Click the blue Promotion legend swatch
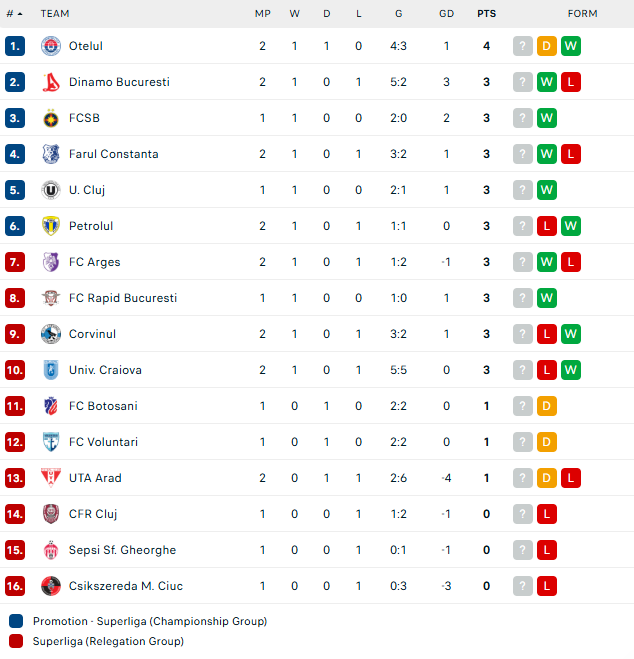This screenshot has width=634, height=659. [x=16, y=621]
